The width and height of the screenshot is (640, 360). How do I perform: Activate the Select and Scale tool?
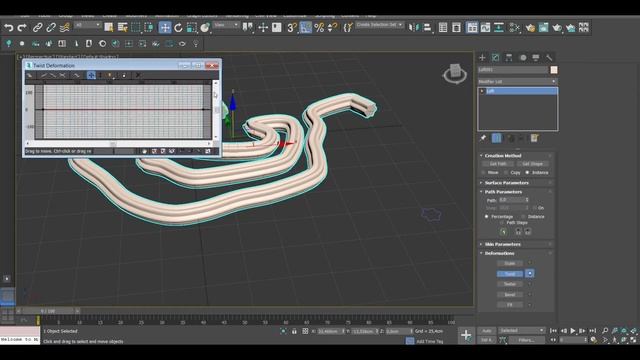coord(191,27)
